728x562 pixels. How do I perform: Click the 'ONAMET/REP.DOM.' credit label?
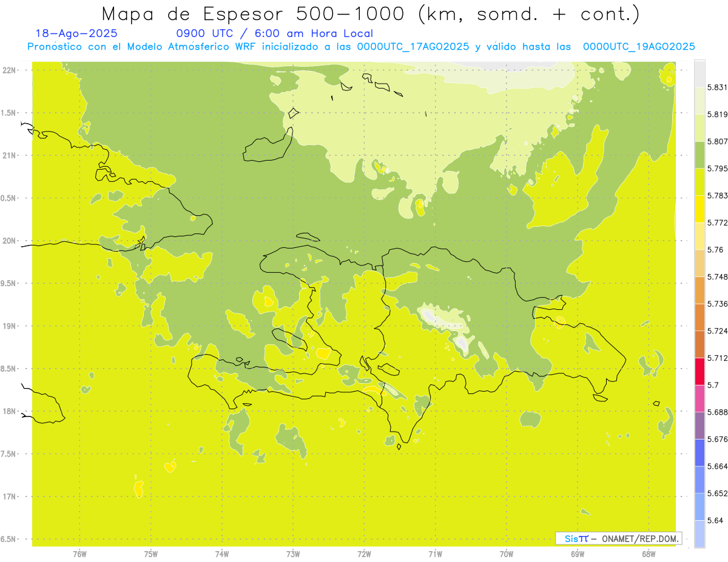[x=641, y=538]
